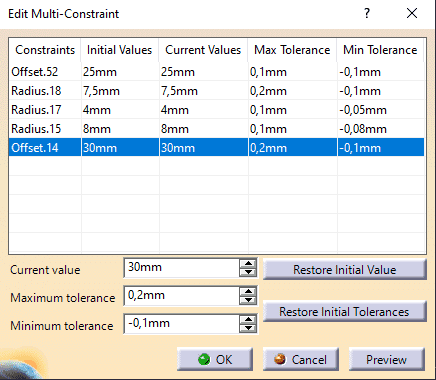Screen dimensions: 436x380
Task: Click the Current Values column header
Action: (203, 50)
